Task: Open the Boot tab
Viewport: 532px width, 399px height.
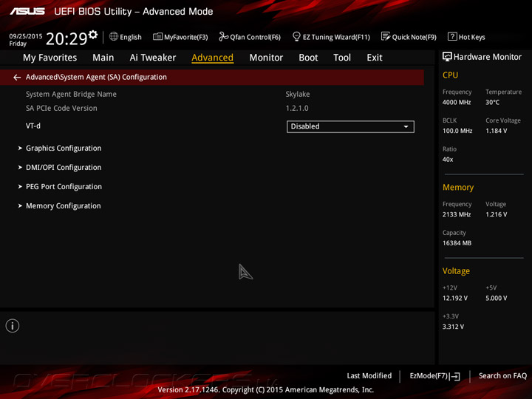Action: click(x=308, y=58)
